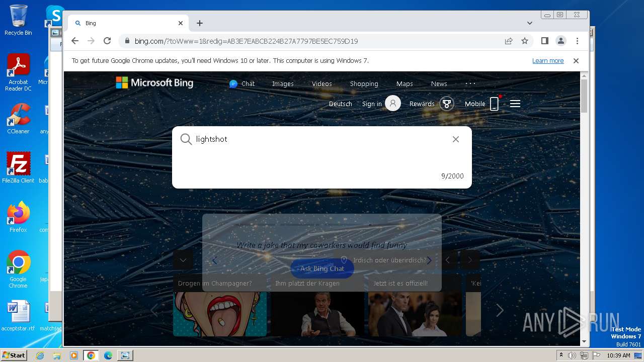The image size is (644, 362).
Task: Bookmark this page with star icon
Action: (x=525, y=41)
